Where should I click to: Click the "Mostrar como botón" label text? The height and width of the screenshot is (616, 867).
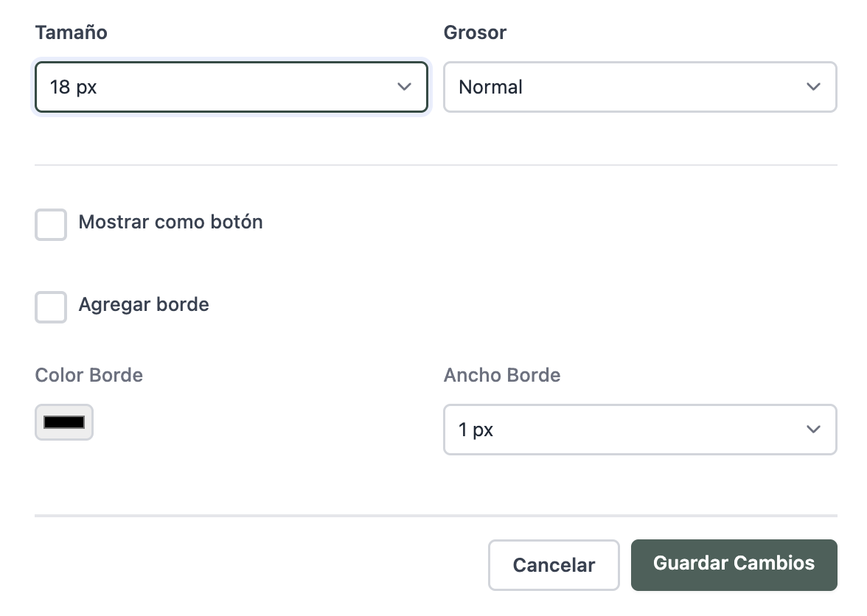(x=170, y=222)
